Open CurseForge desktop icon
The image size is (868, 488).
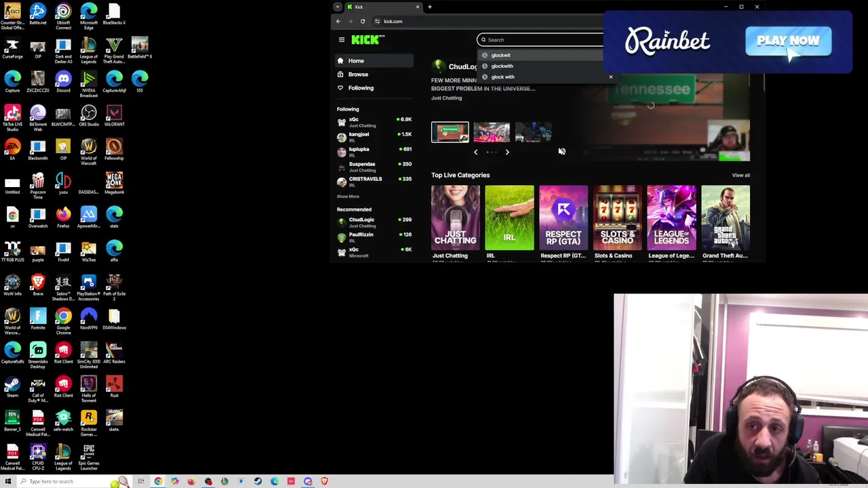[12, 49]
